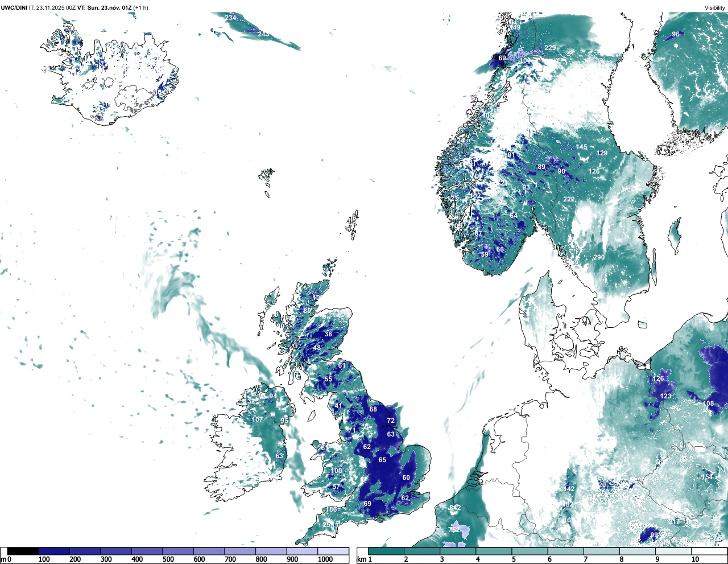The image size is (728, 564).
Task: Click the value '123' over northern Poland
Action: coord(665,396)
